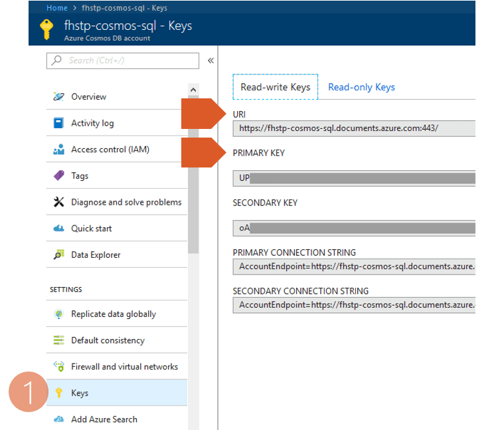Click the purple Tags icon
Viewport: 504px width, 430px height.
click(58, 175)
